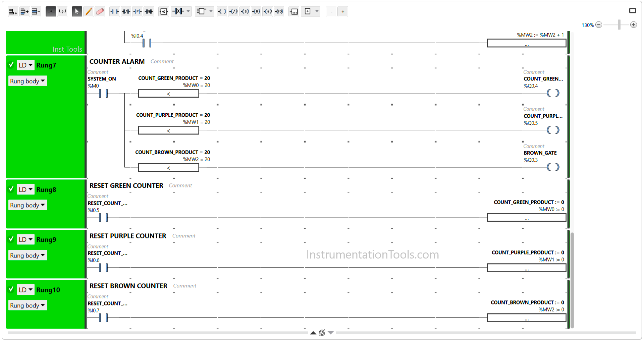Image resolution: width=644 pixels, height=340 pixels.
Task: Insert a rising edge contact
Action: click(x=138, y=11)
